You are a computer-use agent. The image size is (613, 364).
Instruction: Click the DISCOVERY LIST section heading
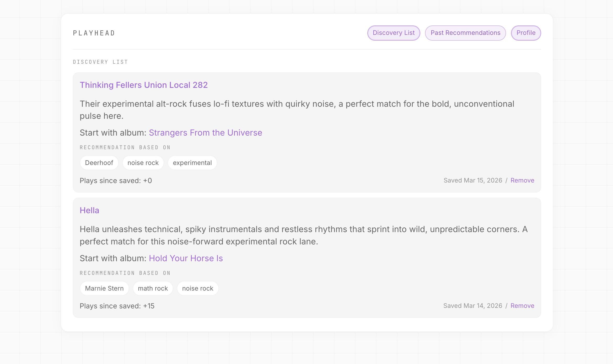pyautogui.click(x=100, y=62)
